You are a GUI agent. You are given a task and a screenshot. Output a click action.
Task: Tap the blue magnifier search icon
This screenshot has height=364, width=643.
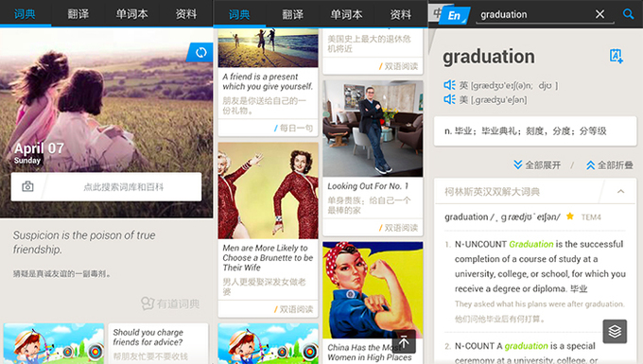coord(628,14)
